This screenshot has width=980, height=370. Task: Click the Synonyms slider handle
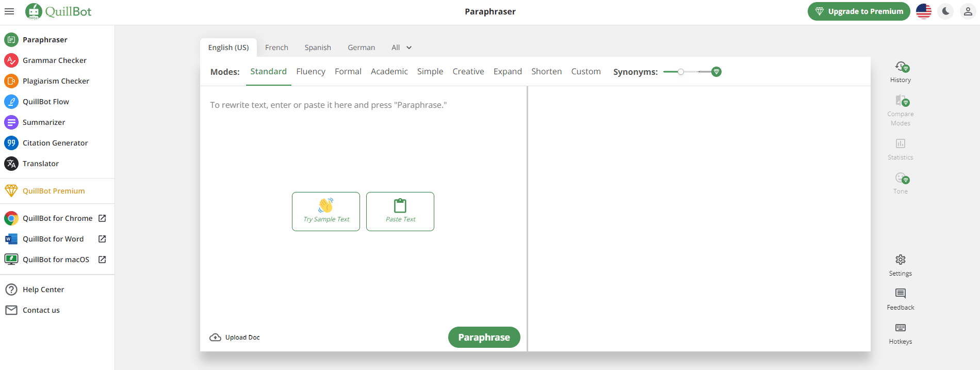tap(681, 72)
